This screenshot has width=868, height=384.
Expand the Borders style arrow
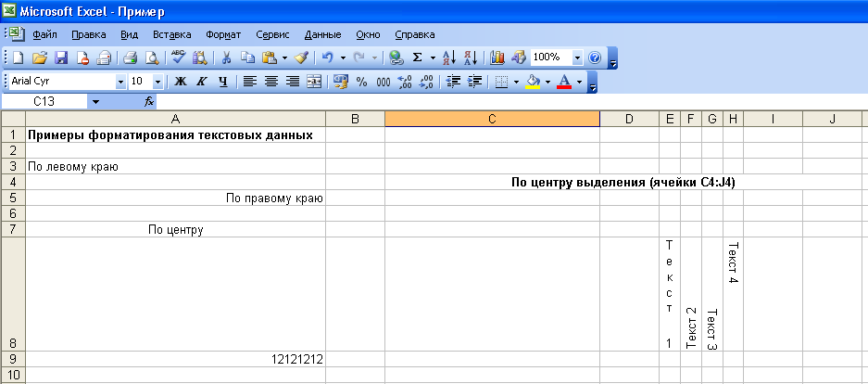[x=517, y=82]
